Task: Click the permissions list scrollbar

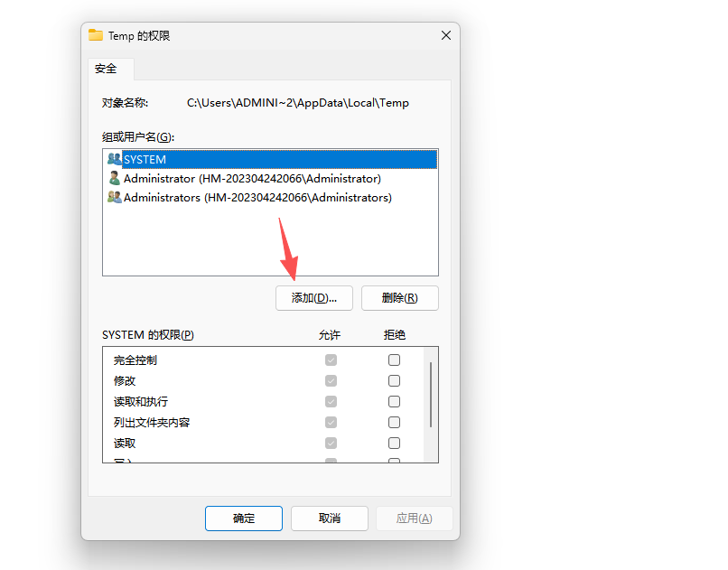Action: [x=431, y=395]
